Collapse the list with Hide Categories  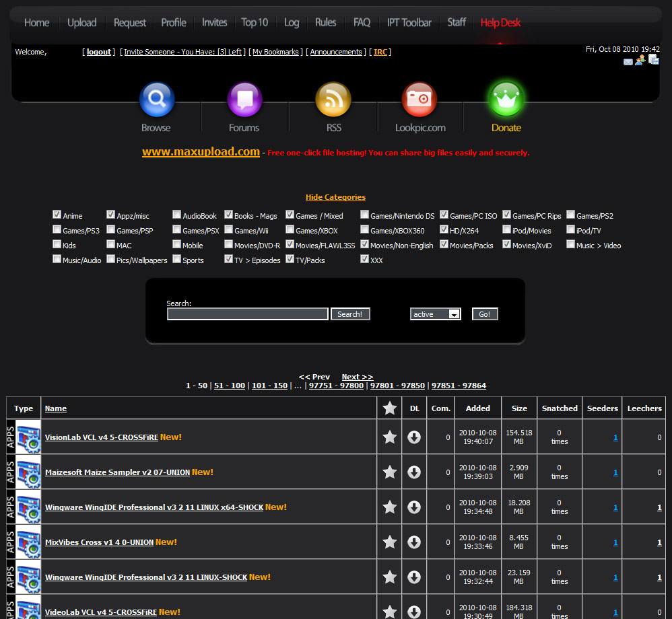335,197
